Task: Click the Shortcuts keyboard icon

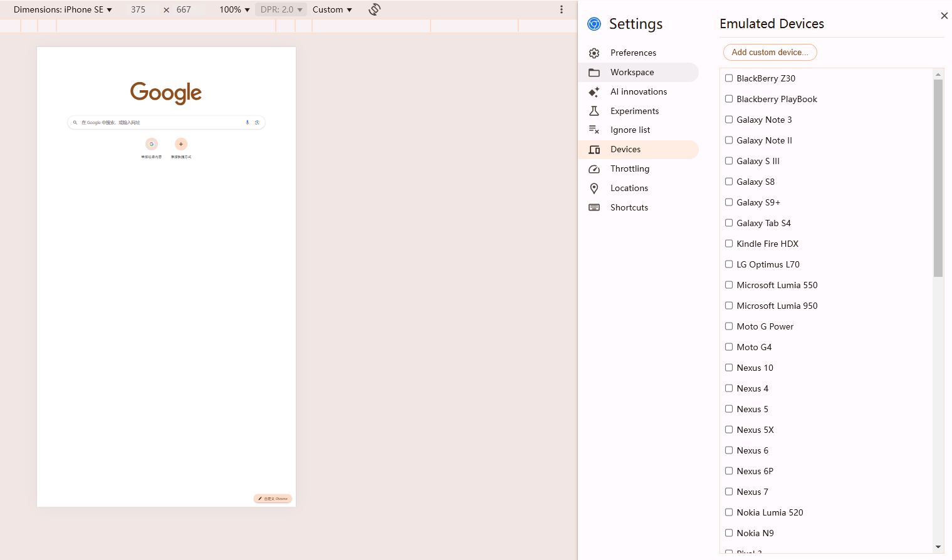Action: [594, 207]
